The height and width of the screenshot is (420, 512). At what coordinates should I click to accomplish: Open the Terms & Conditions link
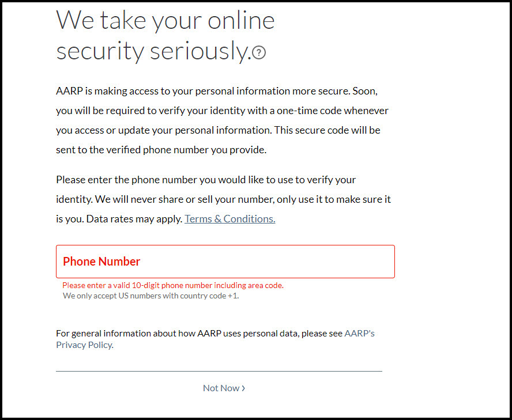coord(229,219)
